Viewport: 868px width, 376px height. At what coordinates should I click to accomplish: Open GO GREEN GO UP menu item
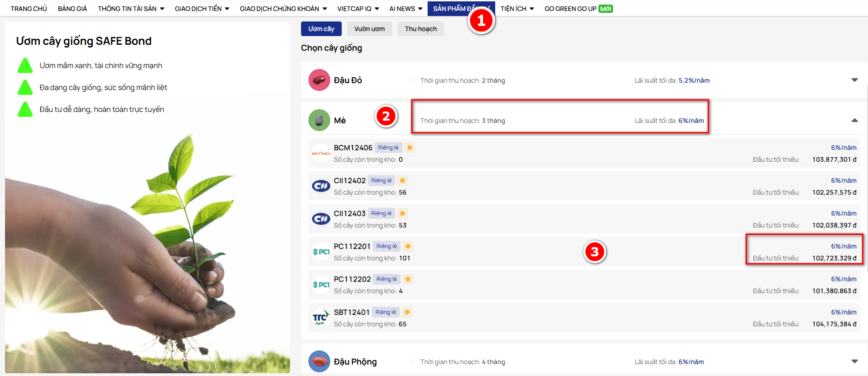pos(571,9)
